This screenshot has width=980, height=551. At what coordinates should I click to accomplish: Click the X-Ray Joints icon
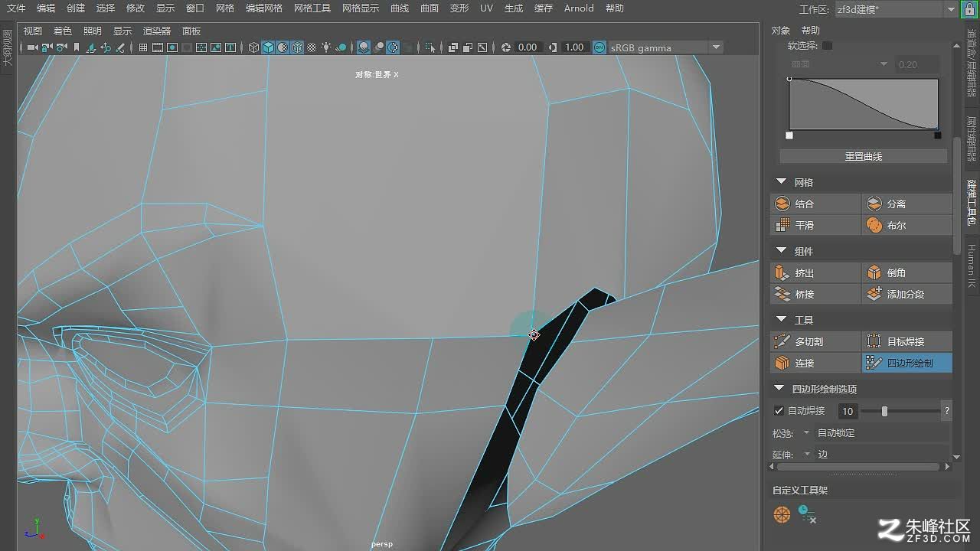[x=482, y=47]
